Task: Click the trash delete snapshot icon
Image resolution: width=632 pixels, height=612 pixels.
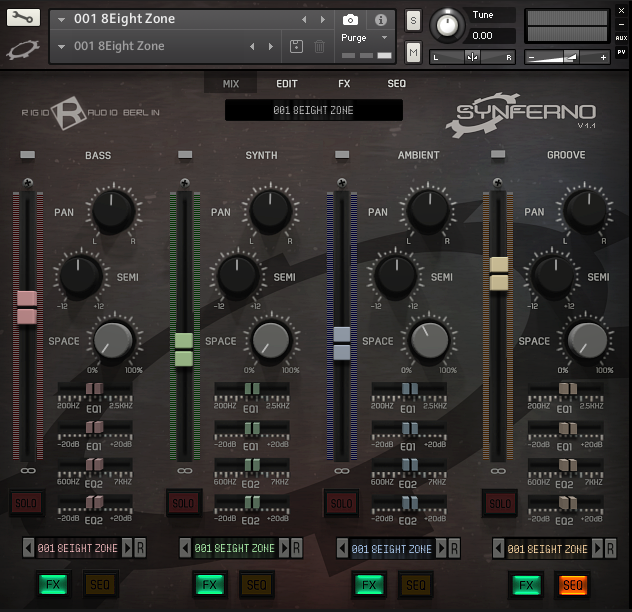Action: point(319,46)
